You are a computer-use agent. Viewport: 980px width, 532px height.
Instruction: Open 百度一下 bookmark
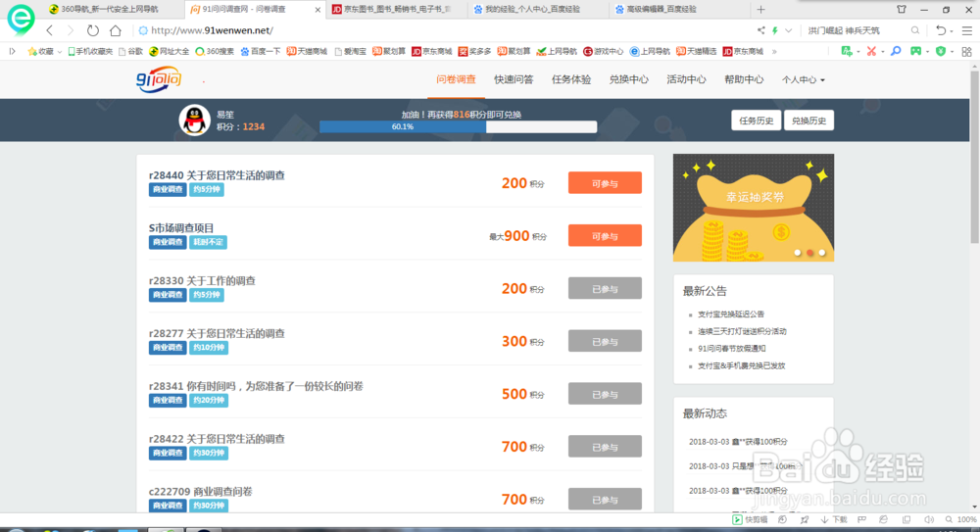click(x=261, y=51)
